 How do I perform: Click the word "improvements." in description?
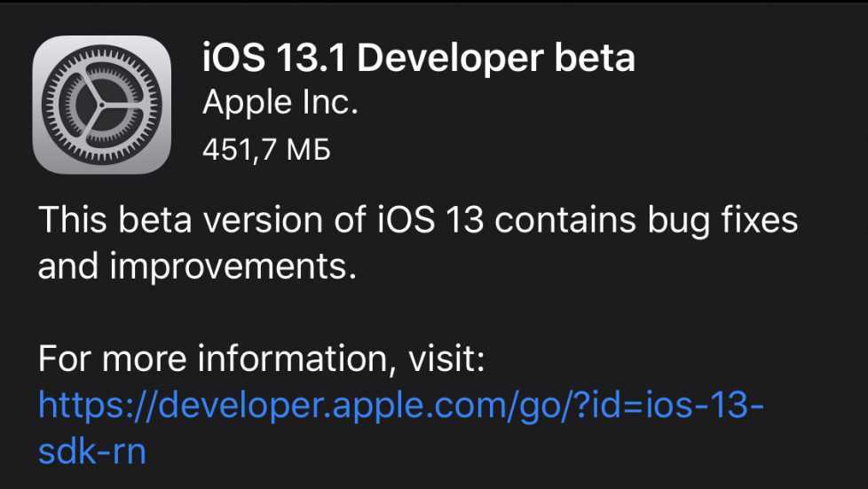[233, 265]
